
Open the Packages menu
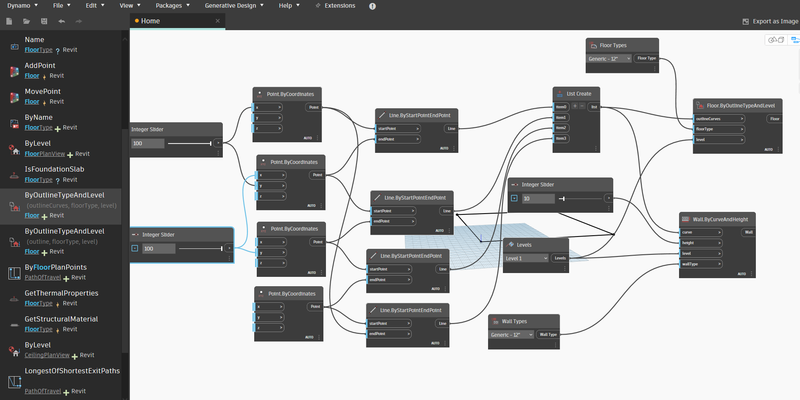[172, 6]
